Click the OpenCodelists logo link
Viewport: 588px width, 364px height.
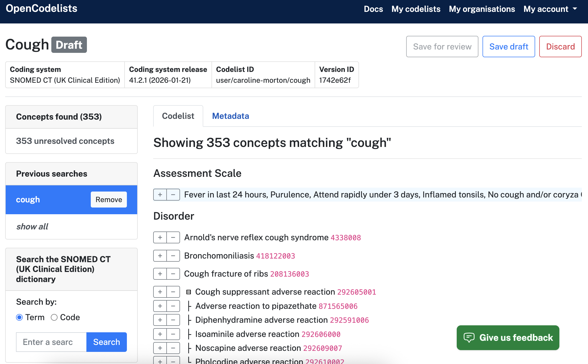coord(42,9)
